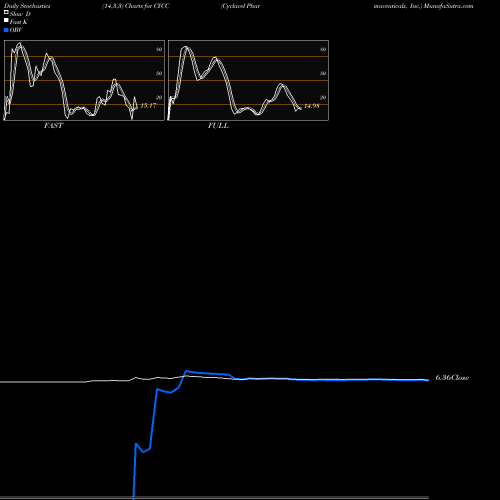Click the 'FAST' chart caption

pyautogui.click(x=53, y=126)
